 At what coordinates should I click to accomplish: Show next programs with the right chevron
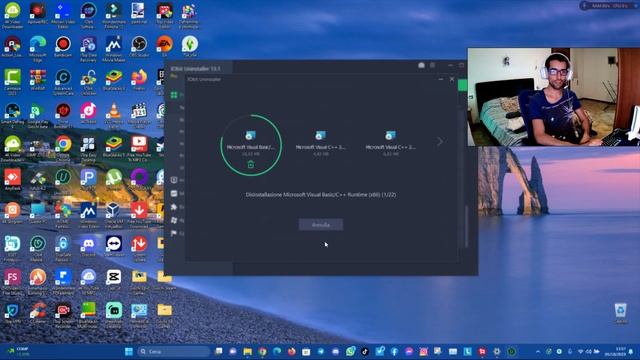(x=440, y=141)
